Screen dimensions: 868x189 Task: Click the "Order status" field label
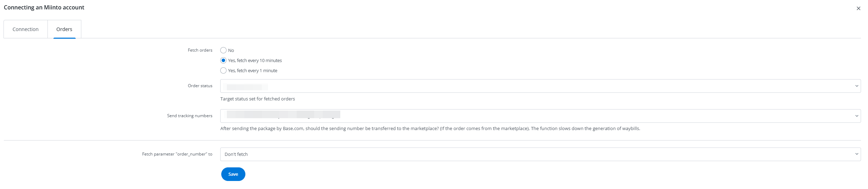click(x=200, y=86)
